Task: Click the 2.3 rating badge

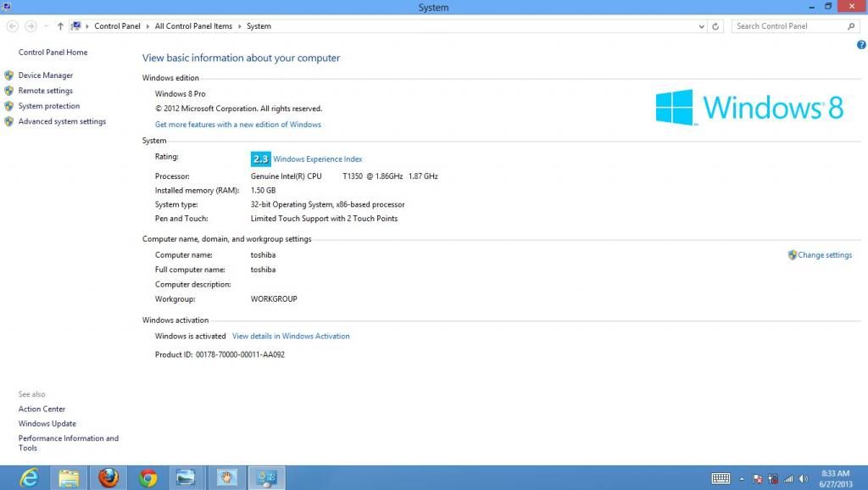Action: point(261,159)
